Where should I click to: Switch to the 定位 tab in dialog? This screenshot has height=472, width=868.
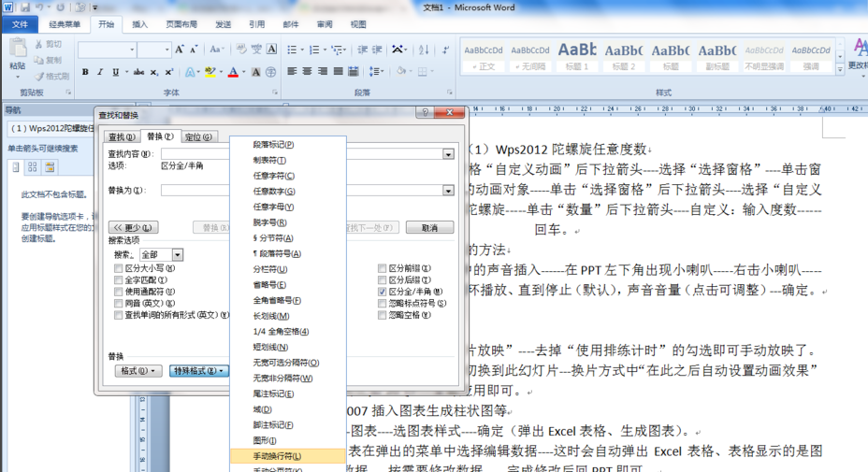(198, 136)
